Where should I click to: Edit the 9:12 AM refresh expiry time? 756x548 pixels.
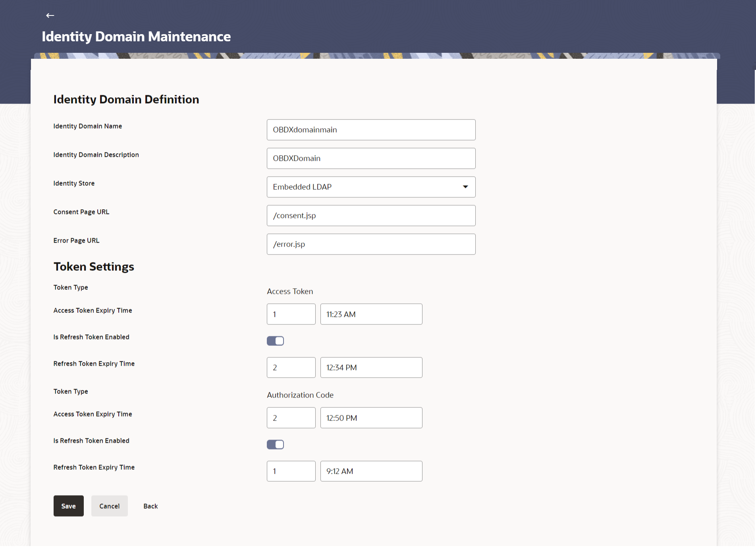[x=371, y=471]
